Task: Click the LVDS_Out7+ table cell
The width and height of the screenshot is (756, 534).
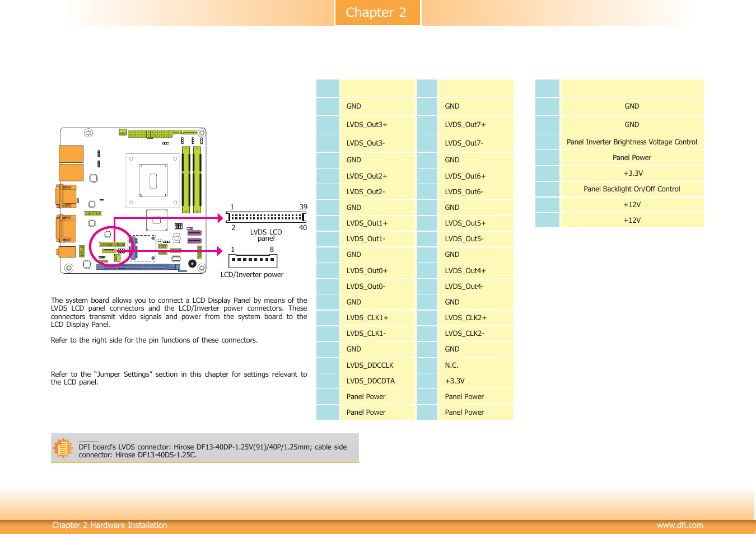Action: (476, 125)
